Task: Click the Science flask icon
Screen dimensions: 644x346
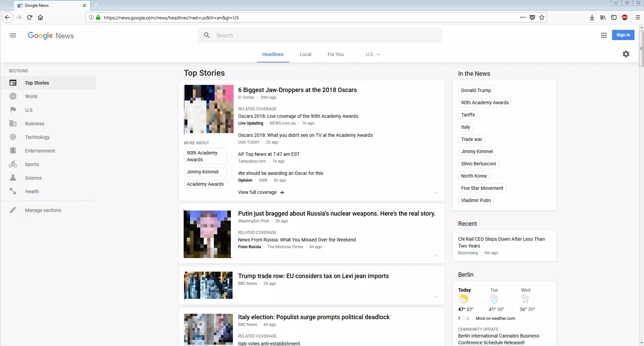Action: [x=13, y=178]
